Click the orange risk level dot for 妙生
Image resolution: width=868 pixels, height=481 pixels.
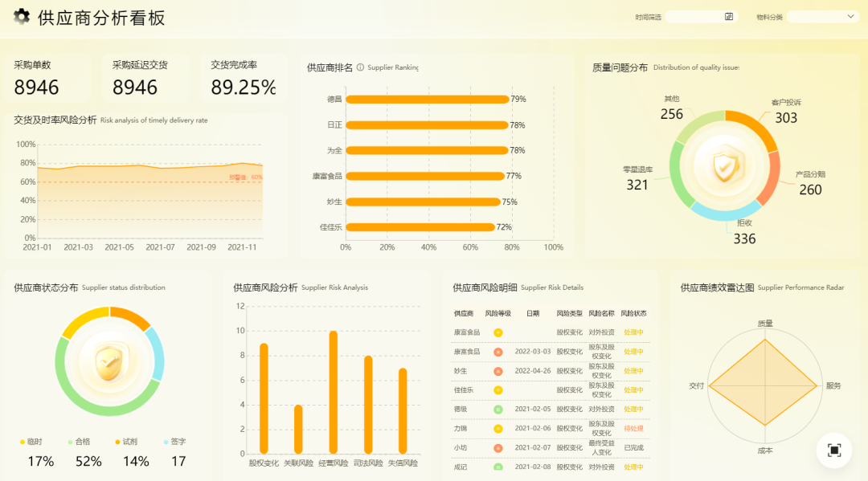point(498,371)
